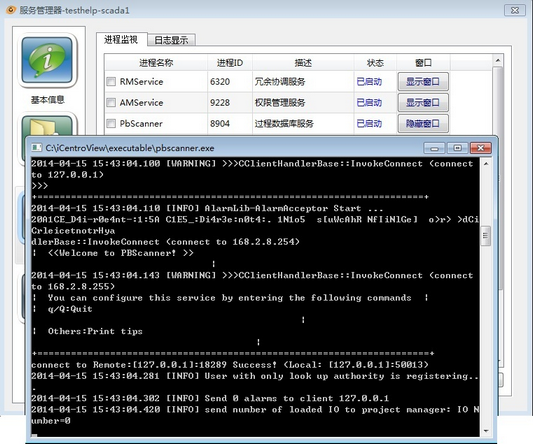Click 已启动 status of PbScanner
The image size is (533, 444).
point(369,123)
